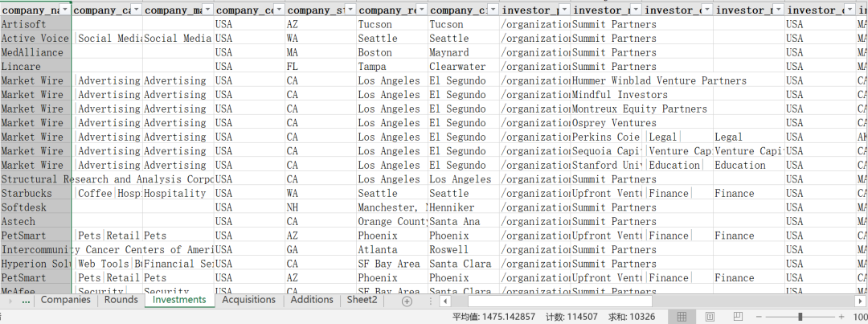
Task: Open filter dropdown for company_st column
Action: [x=350, y=10]
